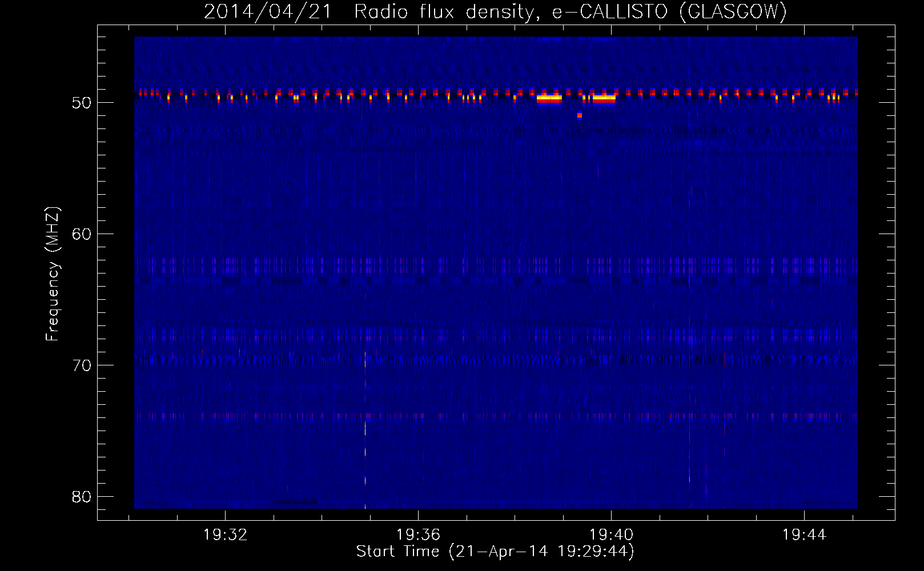Click the isolated red spot below 50 MHz line
Viewport: 924px width, 571px height.
[580, 115]
